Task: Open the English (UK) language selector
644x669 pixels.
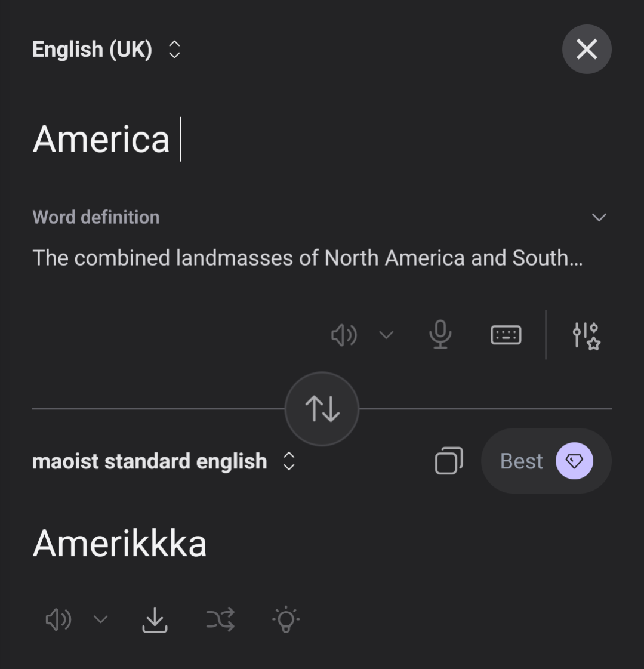Action: pos(106,50)
